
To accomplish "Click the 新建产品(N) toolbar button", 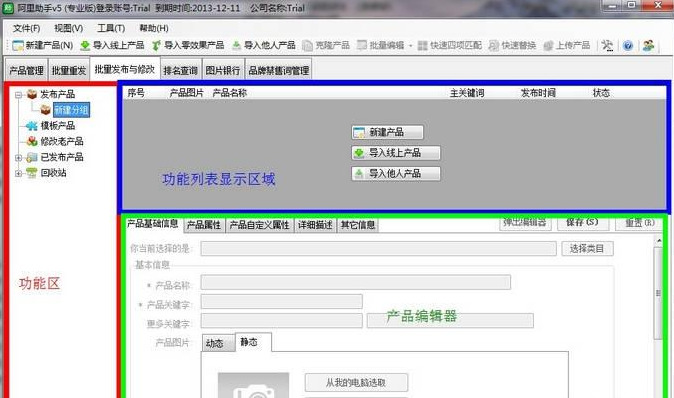I will tap(42, 45).
